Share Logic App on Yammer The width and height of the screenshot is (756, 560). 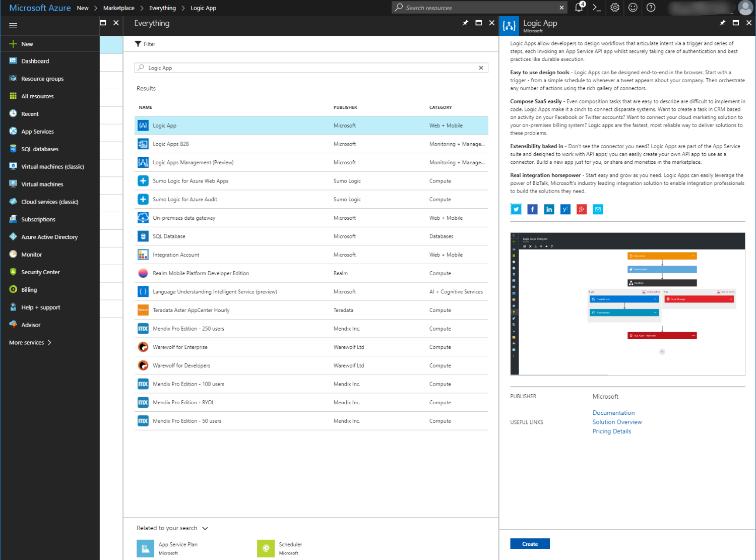(565, 209)
